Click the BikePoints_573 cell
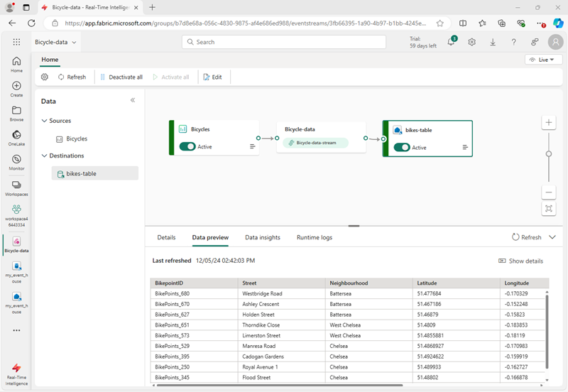This screenshot has width=568, height=392. click(x=194, y=335)
